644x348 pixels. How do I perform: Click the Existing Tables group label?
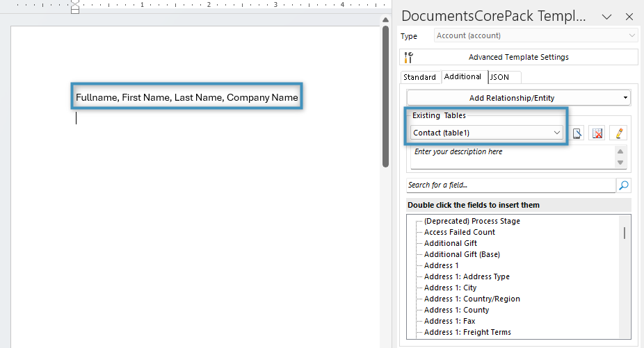[439, 115]
